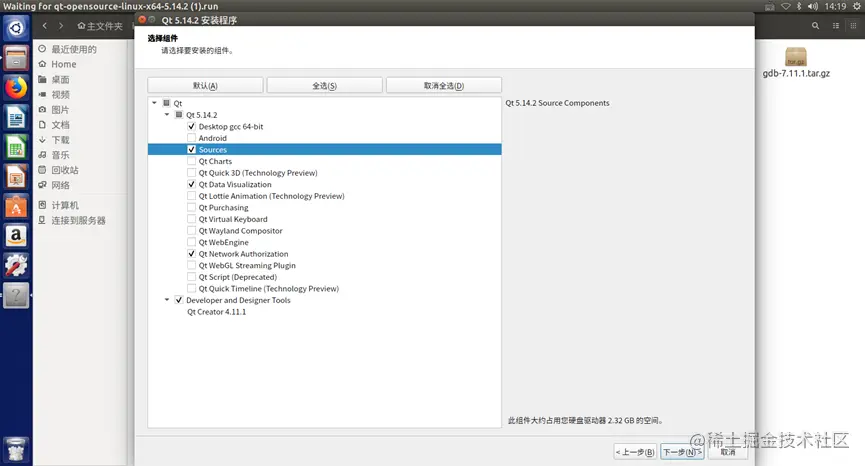The width and height of the screenshot is (865, 466).
Task: Open input method indicator in top panel
Action: [x=770, y=6]
